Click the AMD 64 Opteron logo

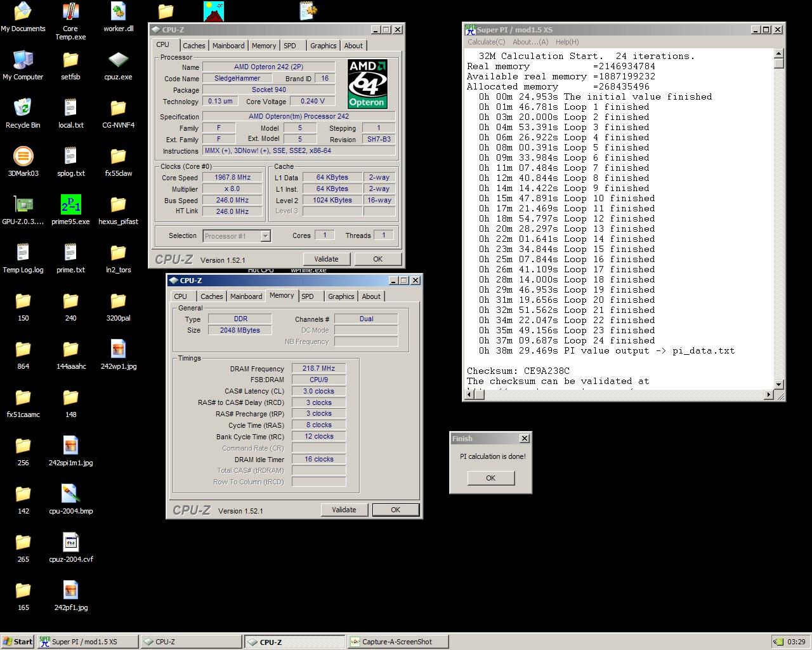(x=367, y=84)
